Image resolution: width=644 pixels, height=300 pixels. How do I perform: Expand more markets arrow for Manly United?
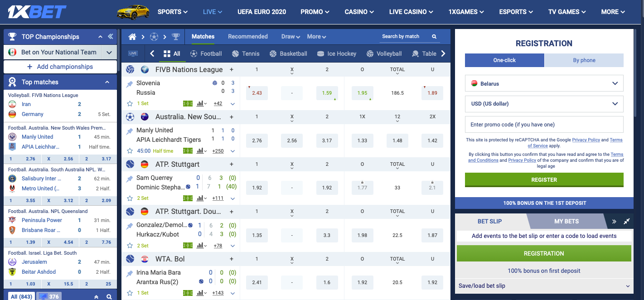click(232, 151)
